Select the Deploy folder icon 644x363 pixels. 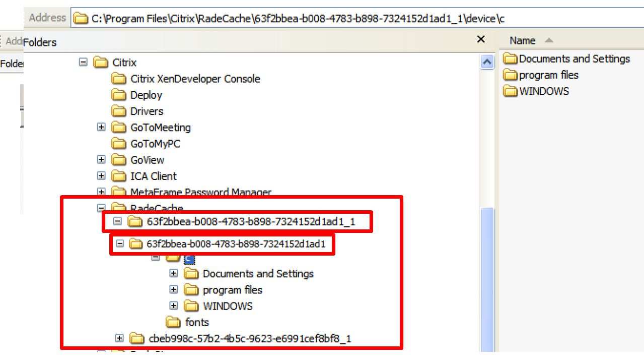coord(119,95)
